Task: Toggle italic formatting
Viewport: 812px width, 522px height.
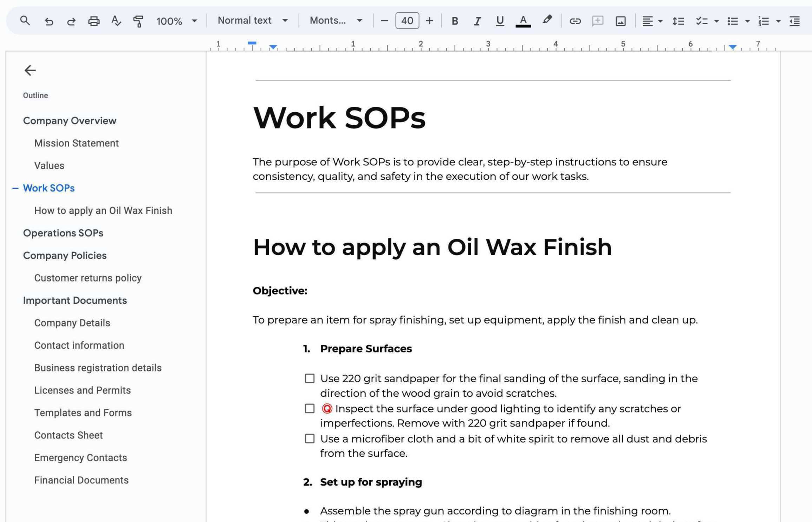Action: click(477, 21)
